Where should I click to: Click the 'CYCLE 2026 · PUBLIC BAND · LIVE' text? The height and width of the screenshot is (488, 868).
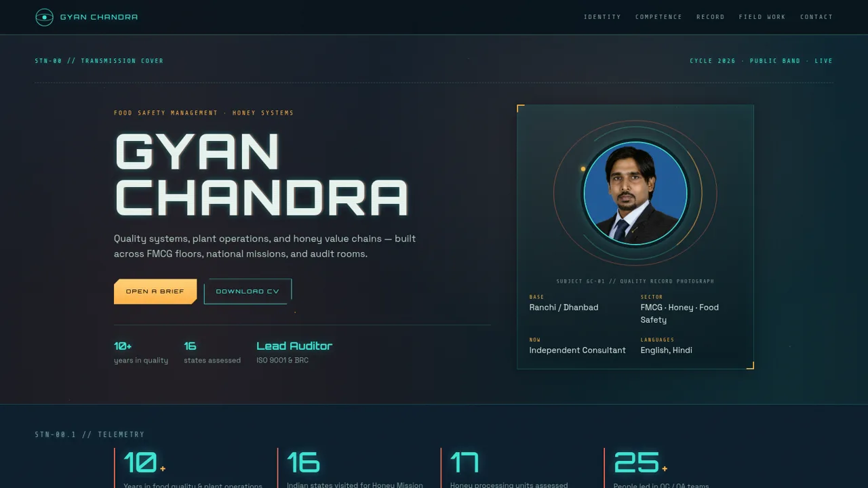[761, 61]
